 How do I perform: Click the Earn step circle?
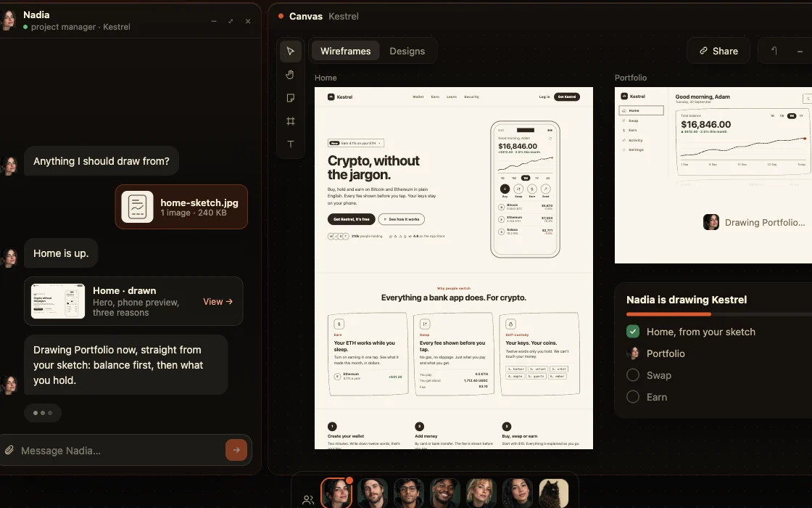pos(633,396)
